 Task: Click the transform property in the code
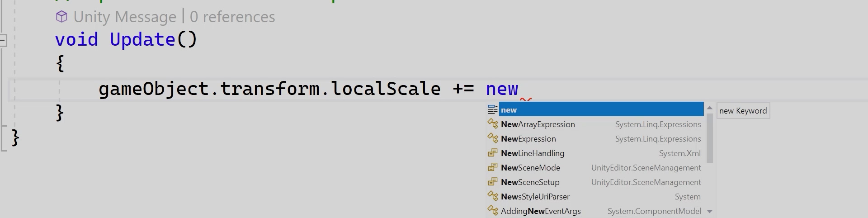point(270,89)
